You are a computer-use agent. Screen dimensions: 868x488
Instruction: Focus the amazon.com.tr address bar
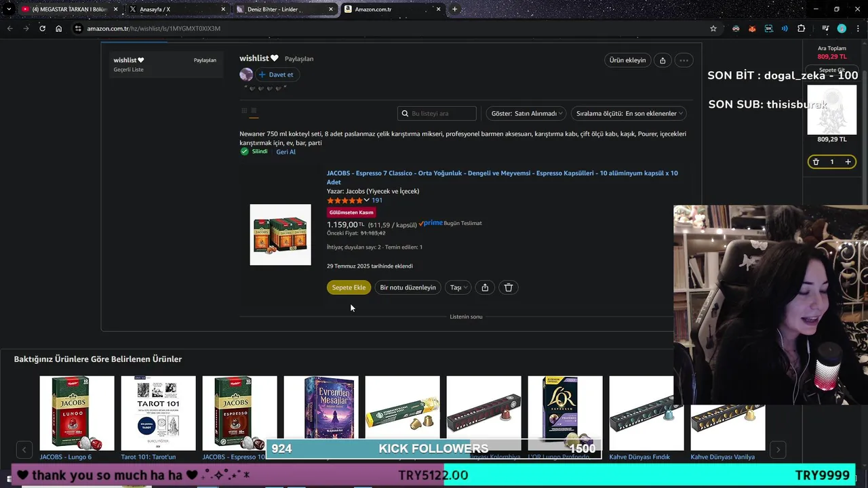coord(393,28)
